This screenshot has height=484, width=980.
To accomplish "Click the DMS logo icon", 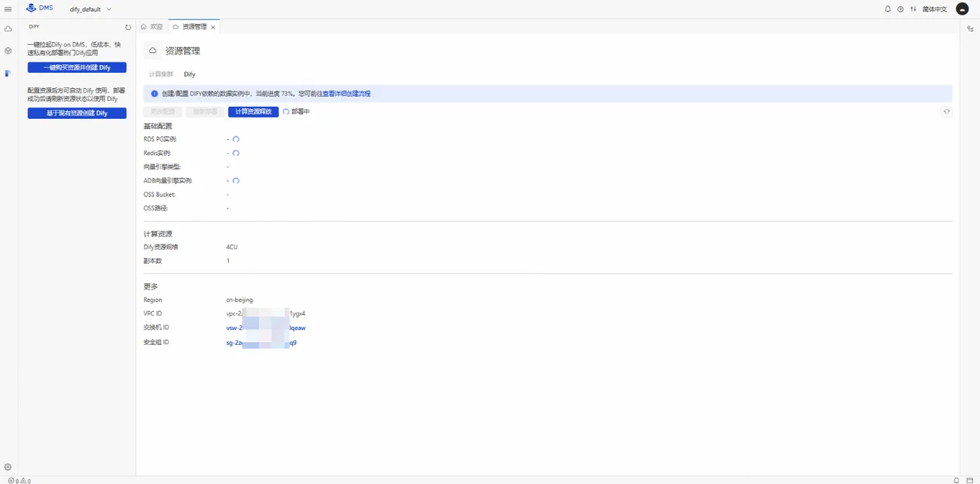I will tap(31, 8).
